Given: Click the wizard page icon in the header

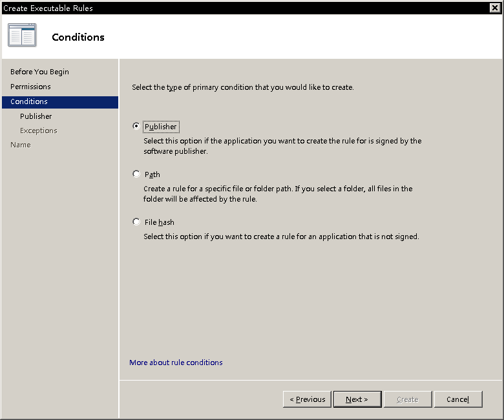Looking at the screenshot, I should point(22,35).
